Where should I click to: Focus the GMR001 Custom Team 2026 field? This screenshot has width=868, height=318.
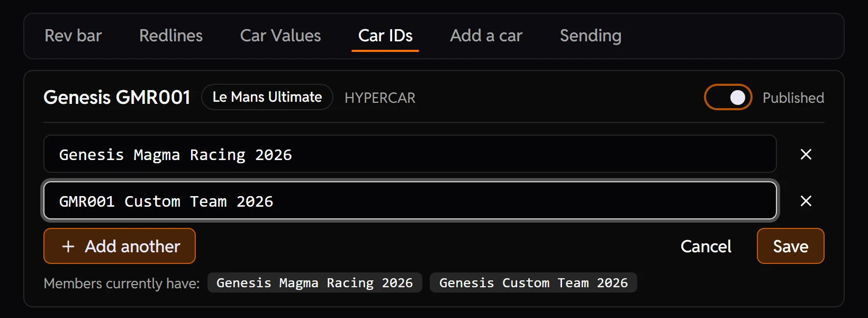coord(410,201)
